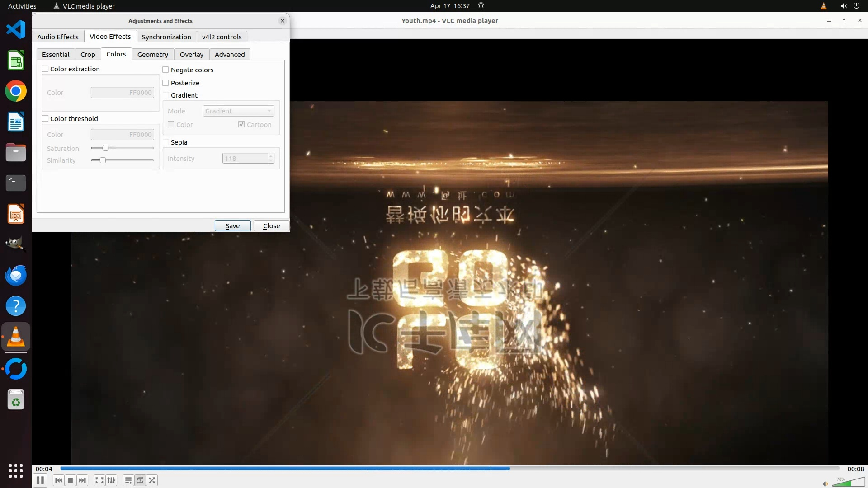Screen dimensions: 868x488
Task: Show the playlist panel
Action: tap(128, 480)
